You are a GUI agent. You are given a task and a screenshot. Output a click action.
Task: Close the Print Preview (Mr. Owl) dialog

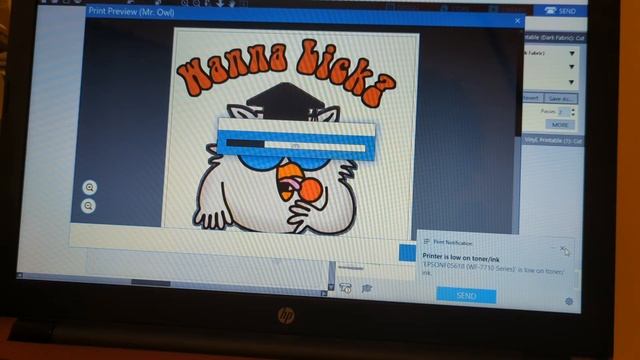tap(518, 21)
